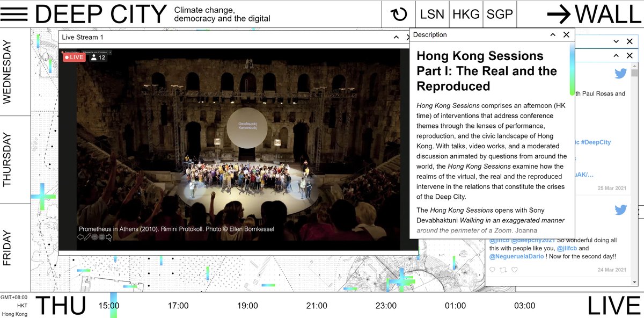Click the Description panel gradient scroll indicator

click(x=572, y=70)
